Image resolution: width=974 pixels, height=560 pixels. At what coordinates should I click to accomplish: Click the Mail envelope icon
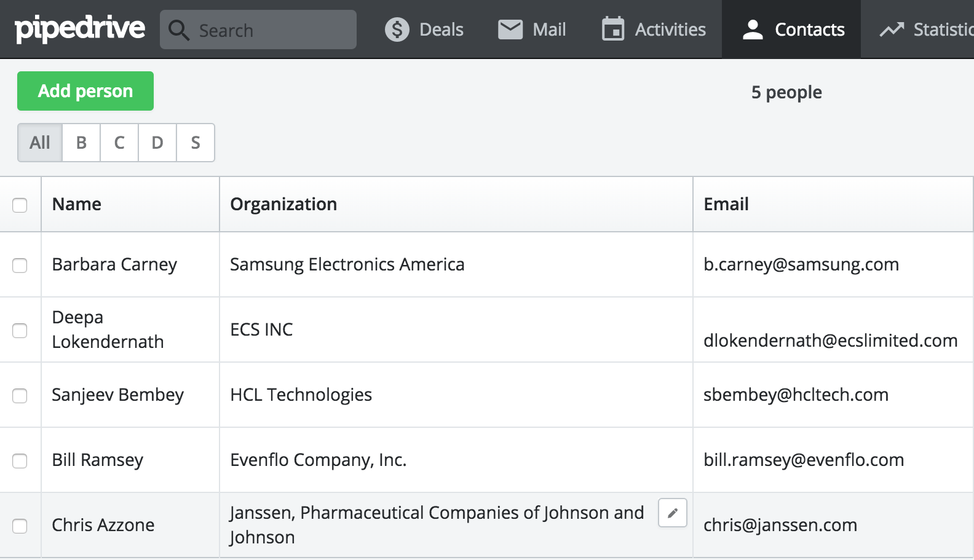510,30
